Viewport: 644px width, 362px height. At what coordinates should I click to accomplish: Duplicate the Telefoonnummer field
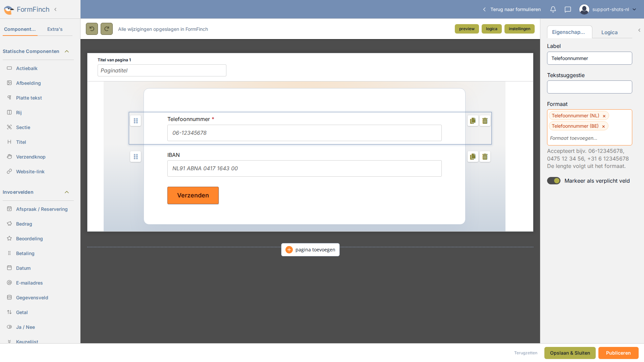473,121
